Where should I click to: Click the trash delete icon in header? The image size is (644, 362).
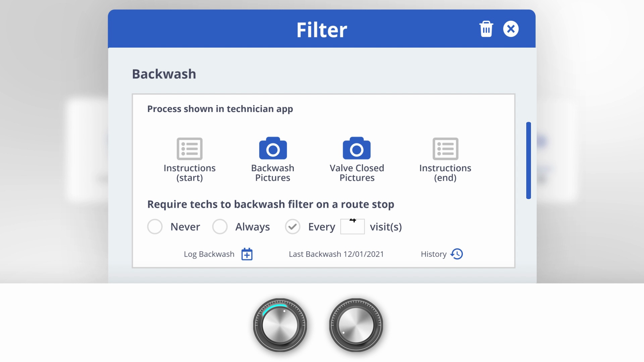[x=486, y=29]
